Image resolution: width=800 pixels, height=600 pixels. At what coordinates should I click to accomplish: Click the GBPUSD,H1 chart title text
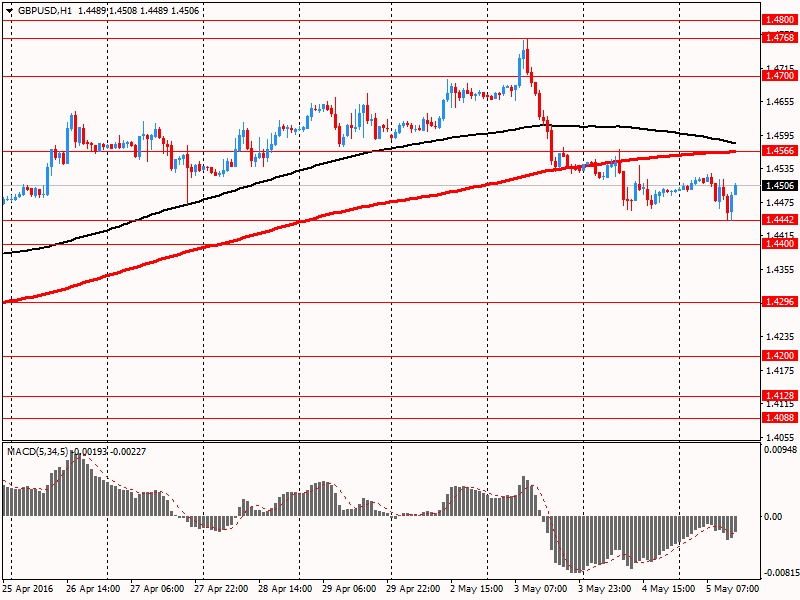tap(45, 11)
